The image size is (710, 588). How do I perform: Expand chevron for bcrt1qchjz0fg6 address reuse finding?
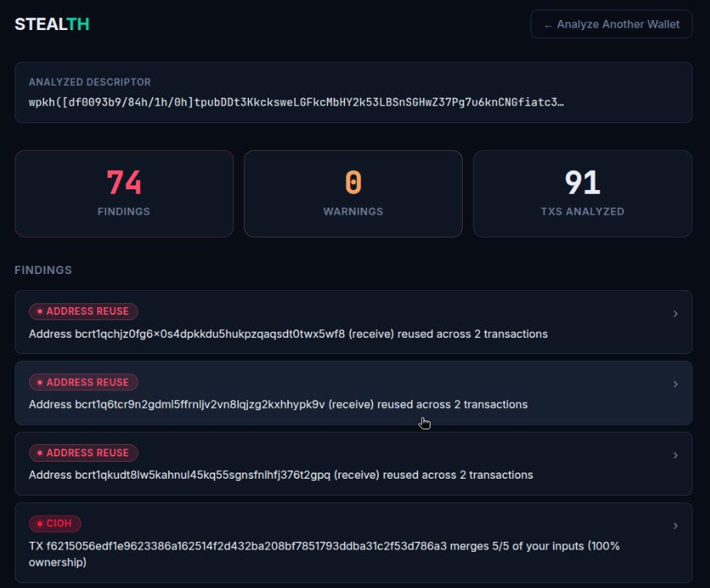(x=675, y=314)
